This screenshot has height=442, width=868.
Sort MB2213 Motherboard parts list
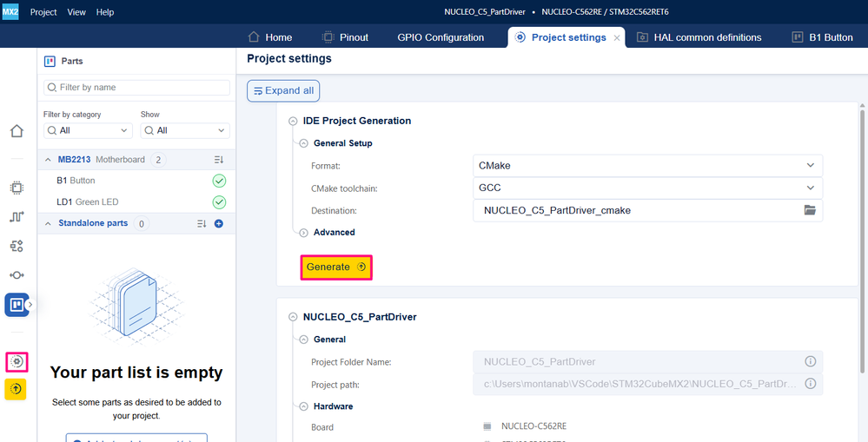click(219, 160)
